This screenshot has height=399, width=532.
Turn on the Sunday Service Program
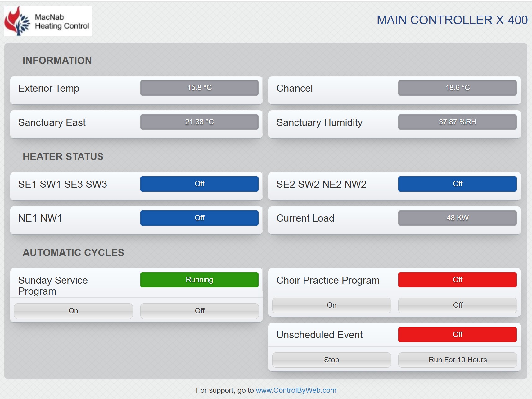(x=73, y=311)
